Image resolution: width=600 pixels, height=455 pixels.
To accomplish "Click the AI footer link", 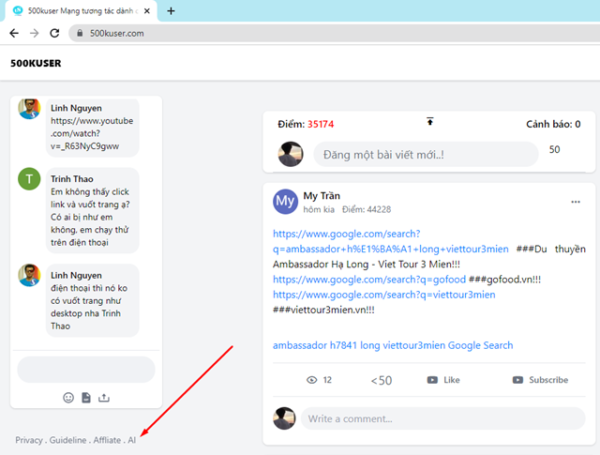I will pos(132,440).
